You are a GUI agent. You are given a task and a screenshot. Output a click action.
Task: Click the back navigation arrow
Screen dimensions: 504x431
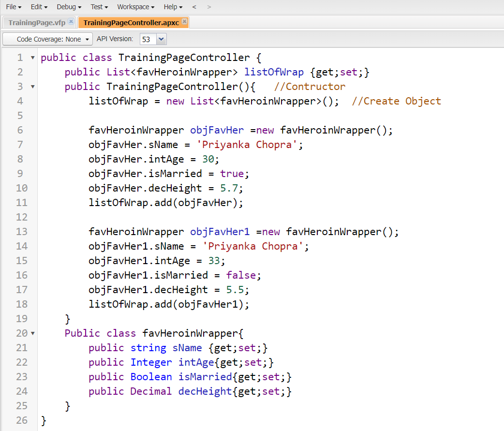pyautogui.click(x=194, y=7)
